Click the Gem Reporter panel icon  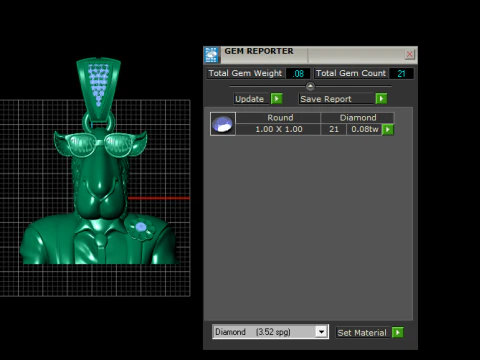(x=212, y=55)
